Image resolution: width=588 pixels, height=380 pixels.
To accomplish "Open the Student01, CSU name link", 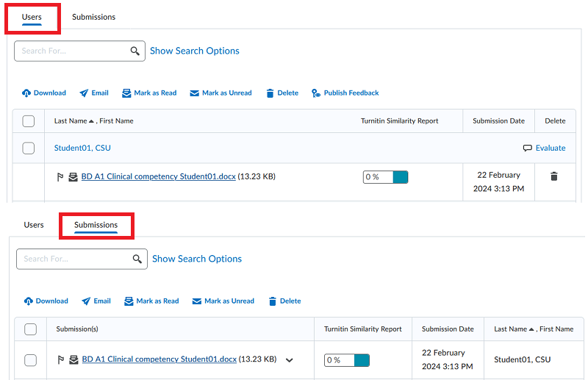I will (82, 148).
